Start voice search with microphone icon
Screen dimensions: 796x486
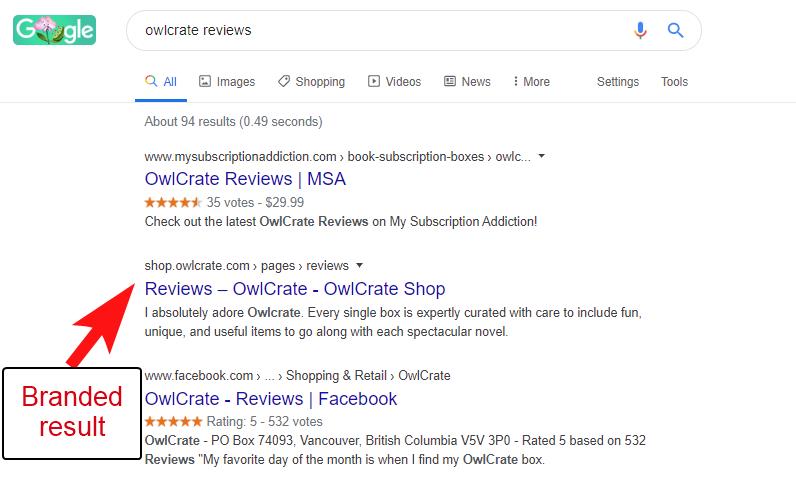(x=640, y=30)
